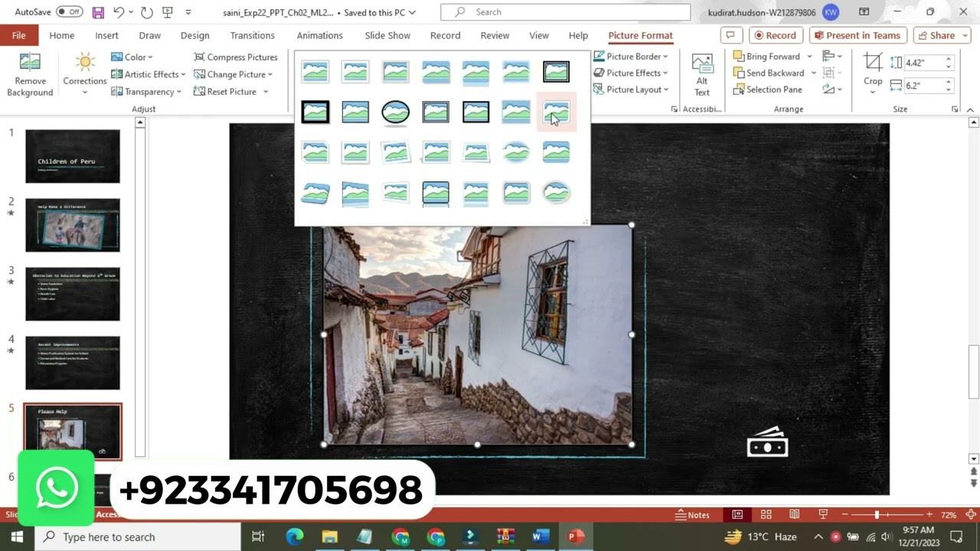Open File Explorer from taskbar
This screenshot has width=980, height=551.
coord(329,536)
